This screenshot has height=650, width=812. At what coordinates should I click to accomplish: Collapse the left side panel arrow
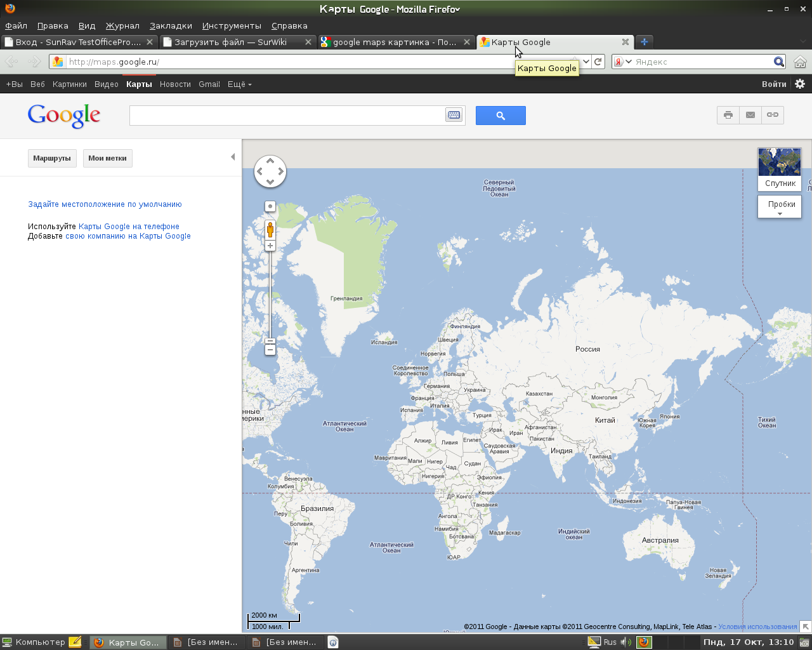click(x=233, y=157)
